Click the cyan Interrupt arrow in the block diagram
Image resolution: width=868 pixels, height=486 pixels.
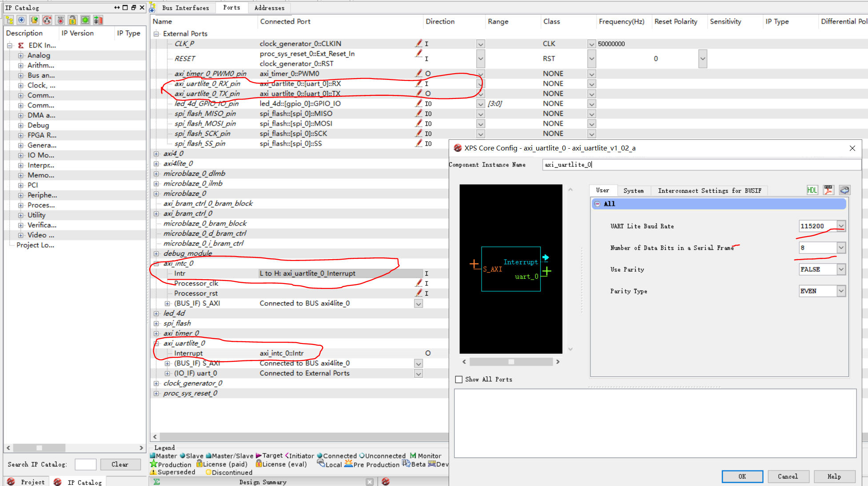[545, 257]
